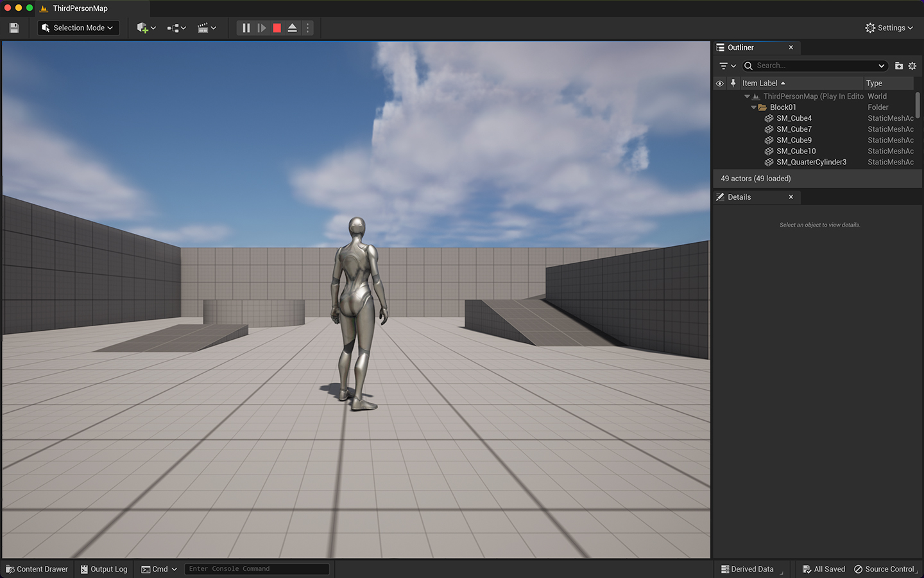Stop the play session with the red square

pyautogui.click(x=277, y=28)
